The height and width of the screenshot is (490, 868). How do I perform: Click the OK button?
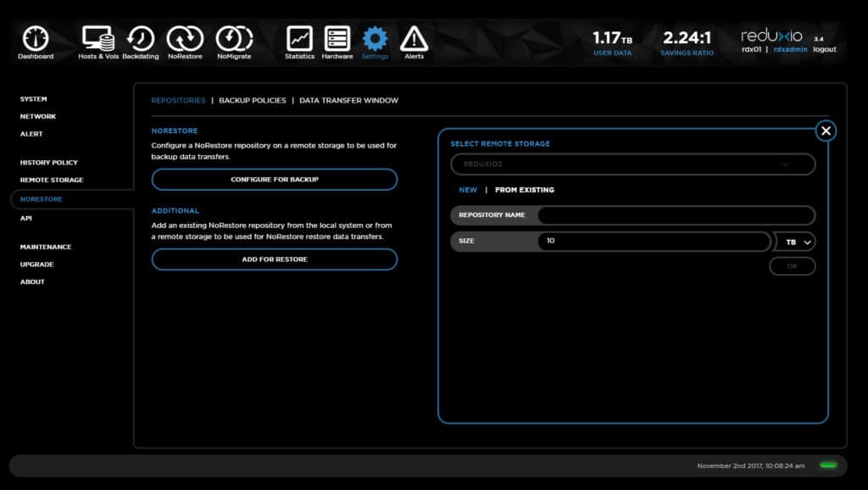pyautogui.click(x=793, y=266)
